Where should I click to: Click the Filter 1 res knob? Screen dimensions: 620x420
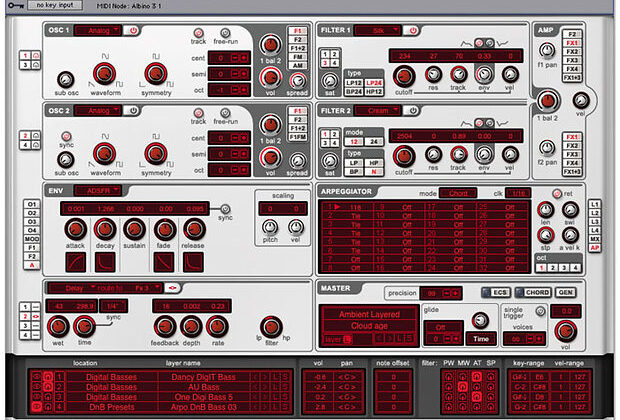pos(433,74)
